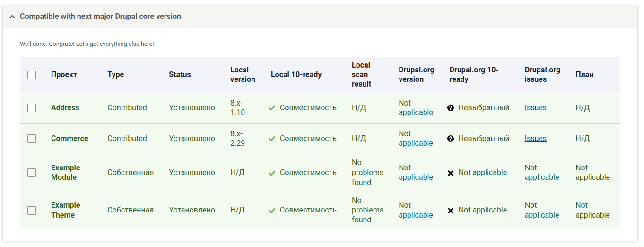Click question mark icon in Commerce row
The width and height of the screenshot is (644, 247).
[451, 139]
